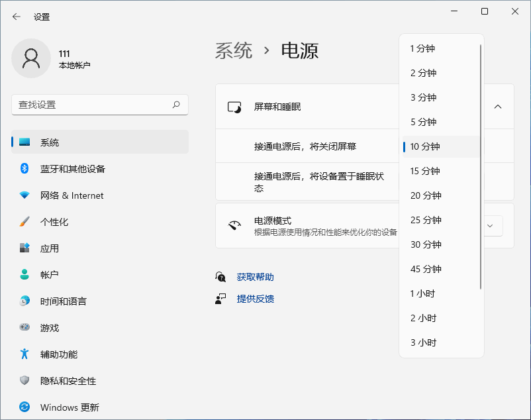Collapse the 屏幕和睡眠 section
This screenshot has width=531, height=420.
pyautogui.click(x=498, y=106)
